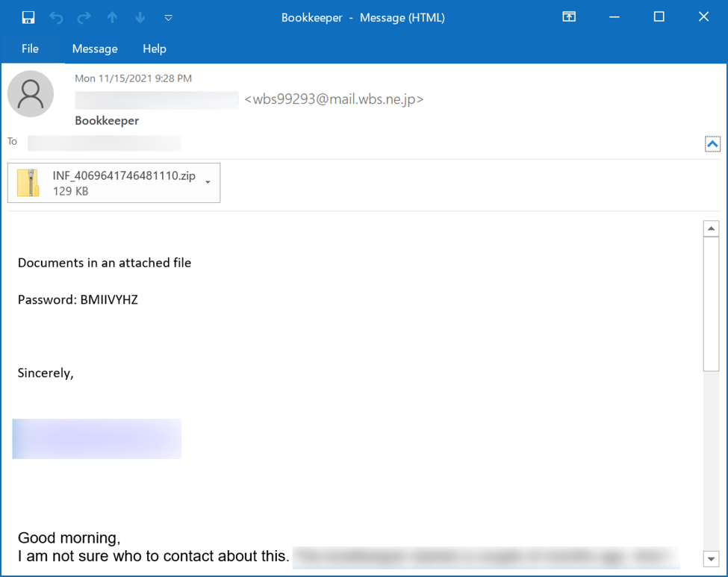This screenshot has width=728, height=577.
Task: Click the Redo arrow icon
Action: (x=84, y=17)
